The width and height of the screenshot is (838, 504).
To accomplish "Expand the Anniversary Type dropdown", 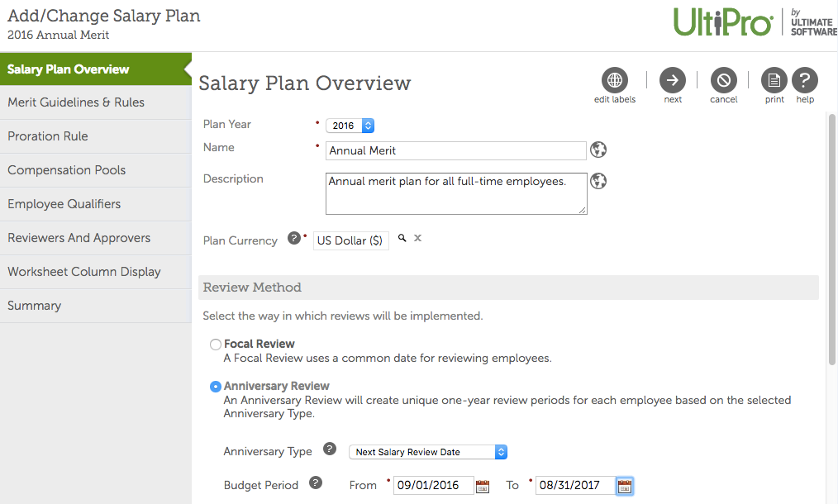I will (428, 452).
